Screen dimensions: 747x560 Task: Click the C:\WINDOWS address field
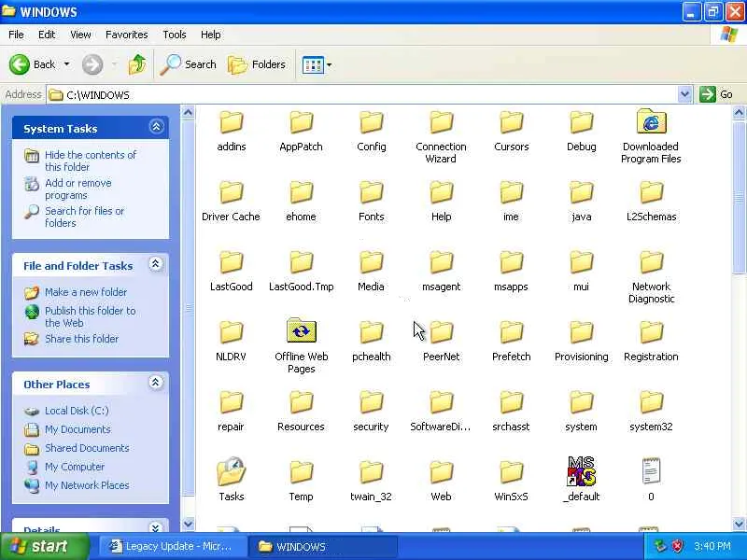pos(362,95)
